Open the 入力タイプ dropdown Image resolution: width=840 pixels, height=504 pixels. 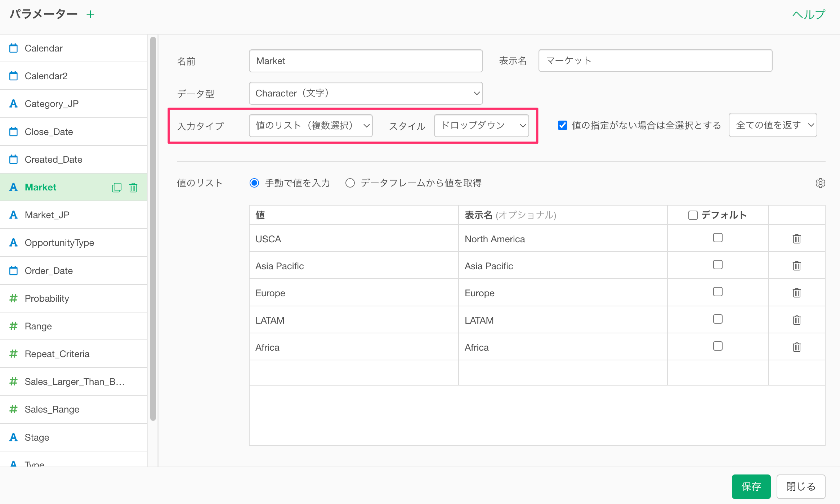point(311,125)
